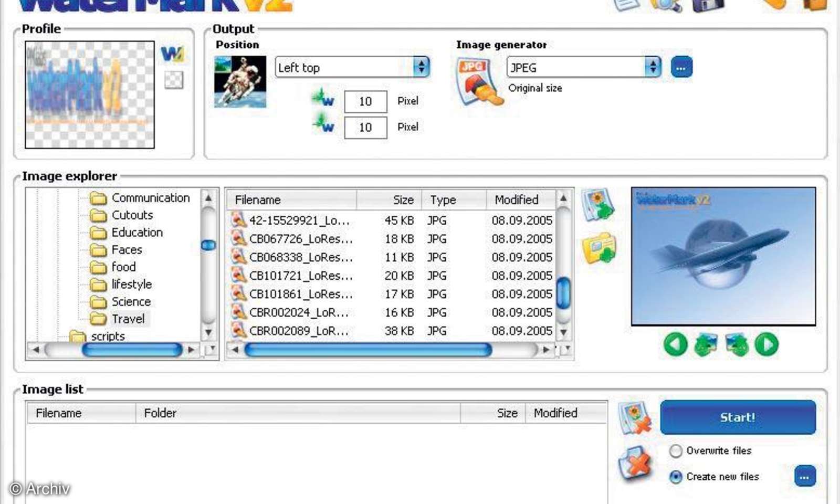Go to next preview image
Screen dimensions: 840x504
coord(766,345)
